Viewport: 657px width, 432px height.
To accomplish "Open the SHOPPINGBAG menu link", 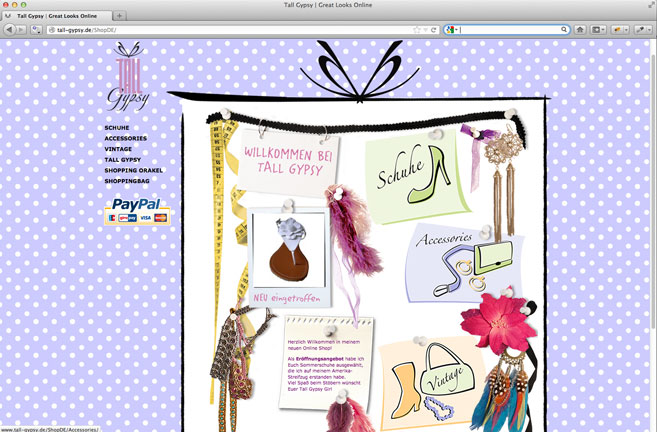I will pyautogui.click(x=127, y=181).
